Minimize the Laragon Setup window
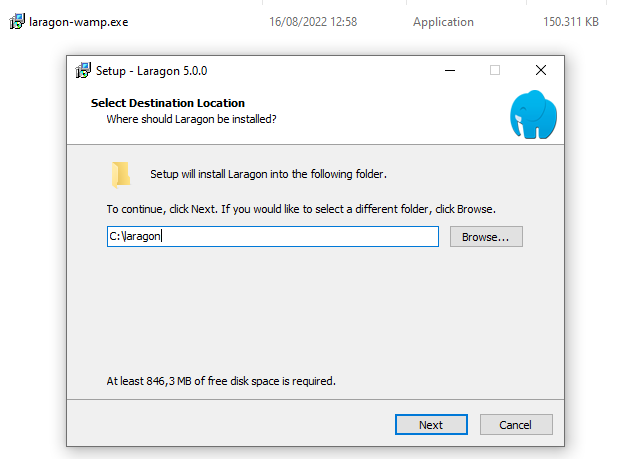The height and width of the screenshot is (459, 637). [450, 70]
